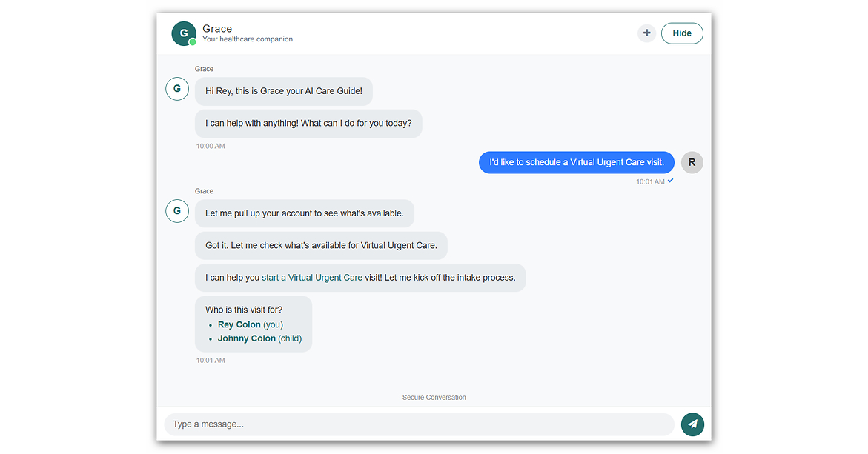Click Grace avatar beside greeting message
This screenshot has height=454, width=868.
pos(177,88)
